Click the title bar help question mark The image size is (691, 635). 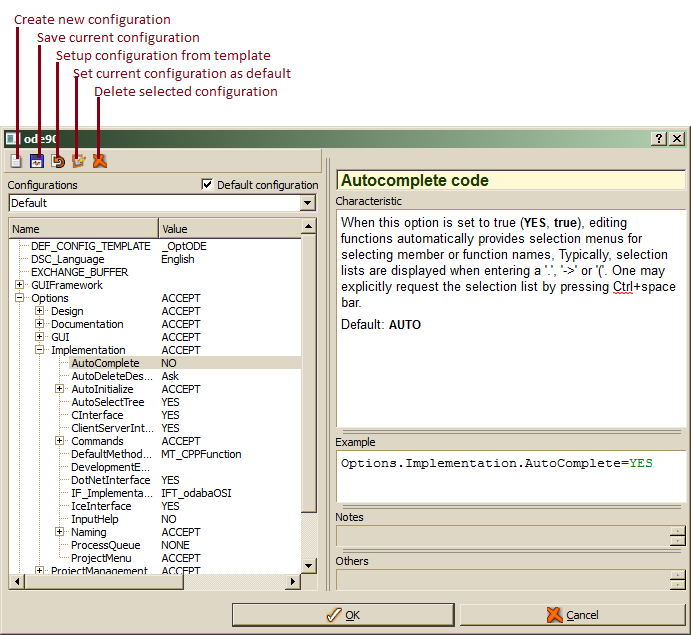tap(659, 139)
